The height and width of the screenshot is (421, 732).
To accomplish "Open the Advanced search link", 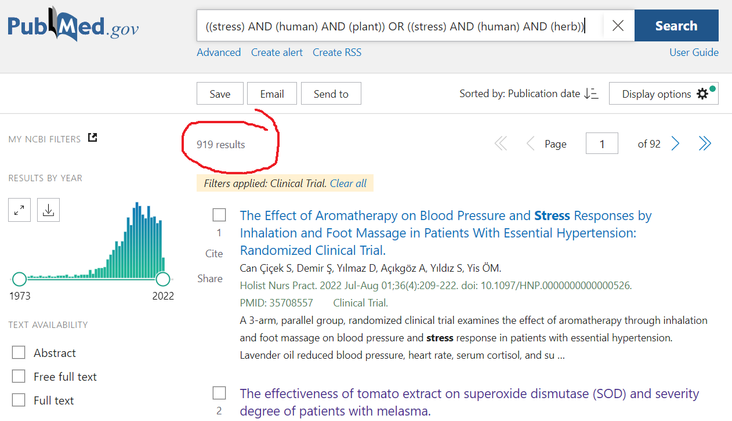I will pyautogui.click(x=218, y=52).
